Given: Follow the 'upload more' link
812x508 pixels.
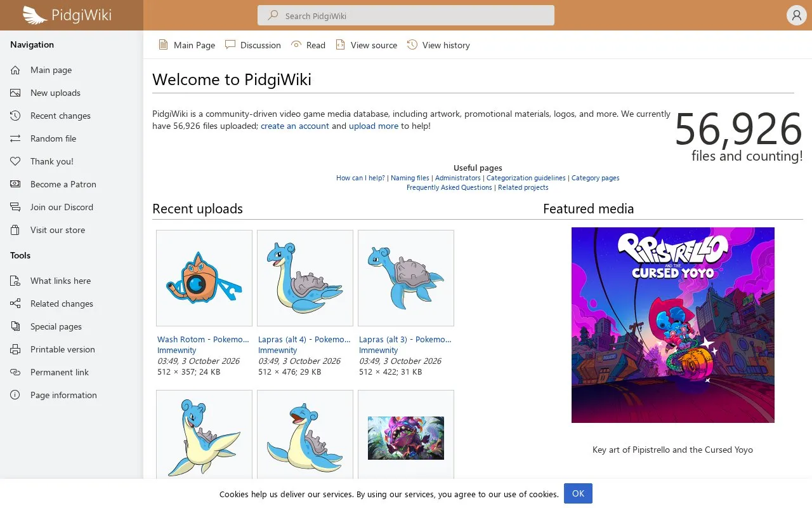Looking at the screenshot, I should 374,126.
